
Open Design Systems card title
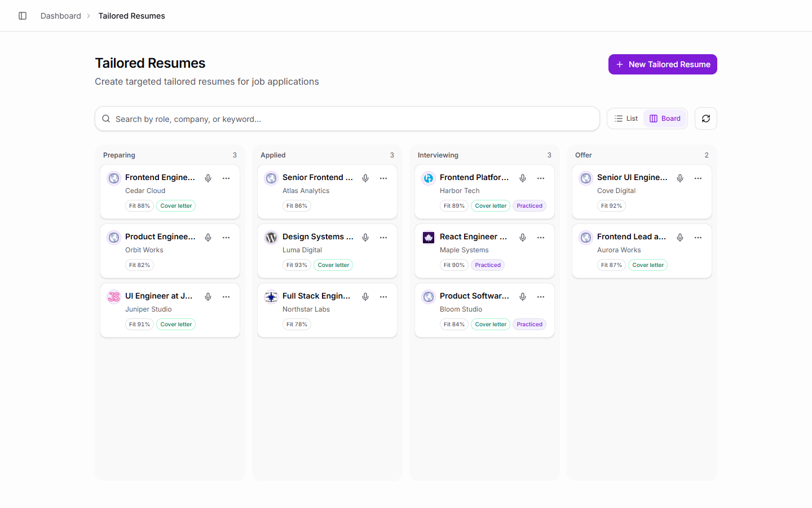point(318,237)
